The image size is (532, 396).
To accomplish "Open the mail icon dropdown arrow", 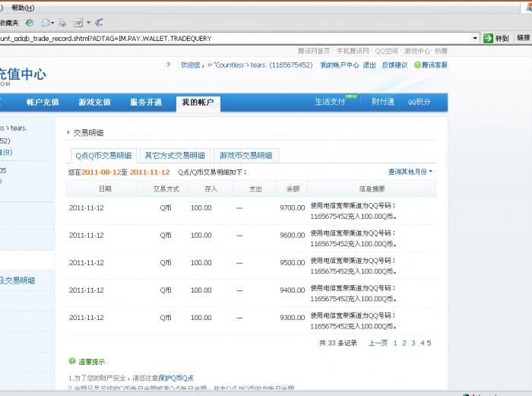I will (x=52, y=23).
